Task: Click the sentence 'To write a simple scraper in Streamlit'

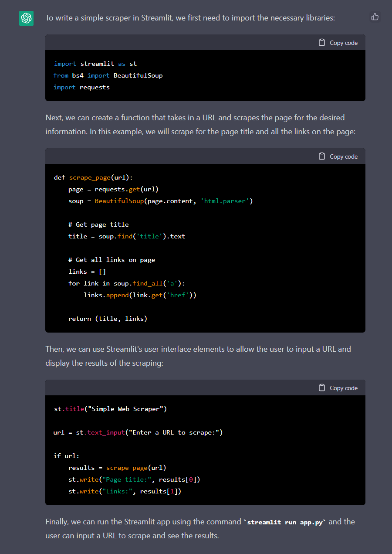Action: (189, 18)
